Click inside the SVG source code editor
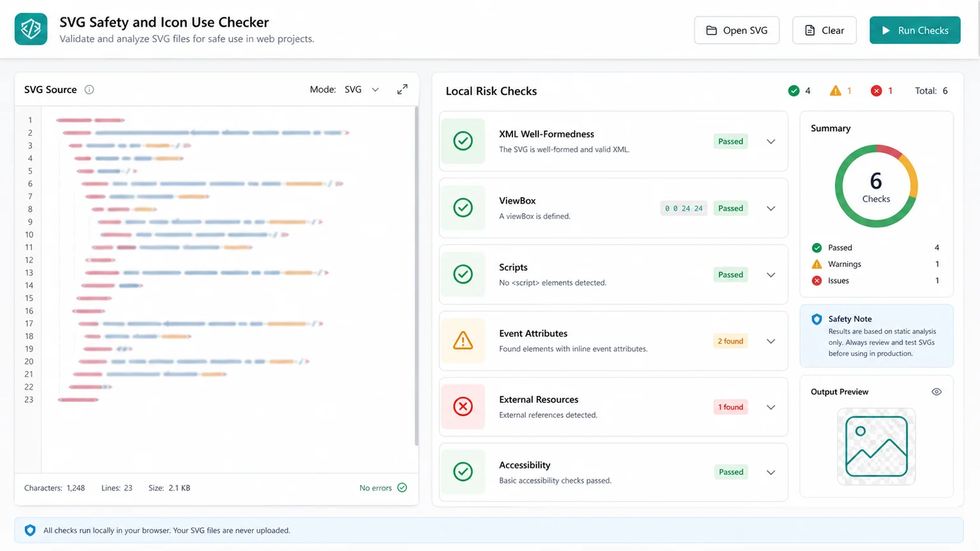Viewport: 980px width, 551px height. click(227, 289)
